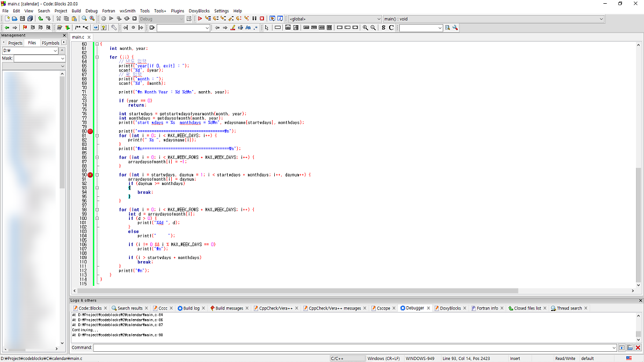Open the Files tab in Management panel

click(x=32, y=43)
